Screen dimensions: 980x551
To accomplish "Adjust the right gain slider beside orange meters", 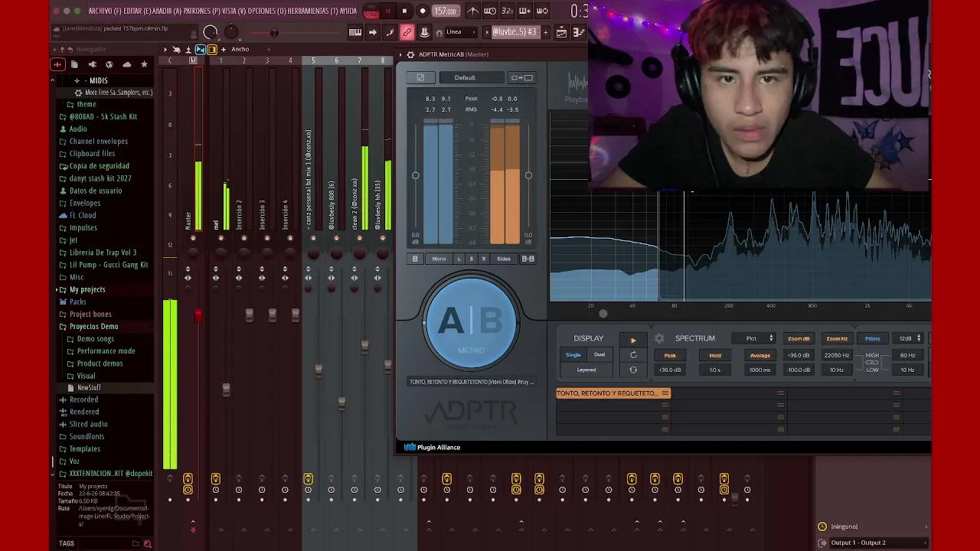I will pyautogui.click(x=528, y=175).
